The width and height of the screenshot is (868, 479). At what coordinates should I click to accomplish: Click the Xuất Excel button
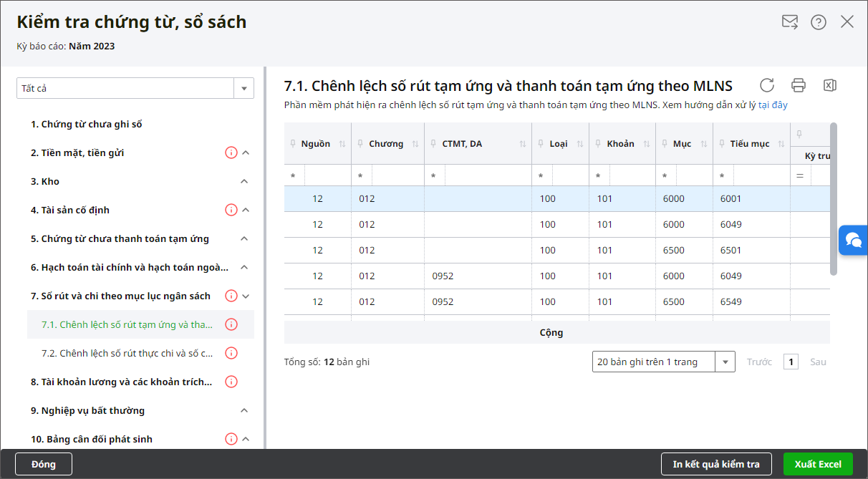tap(818, 464)
